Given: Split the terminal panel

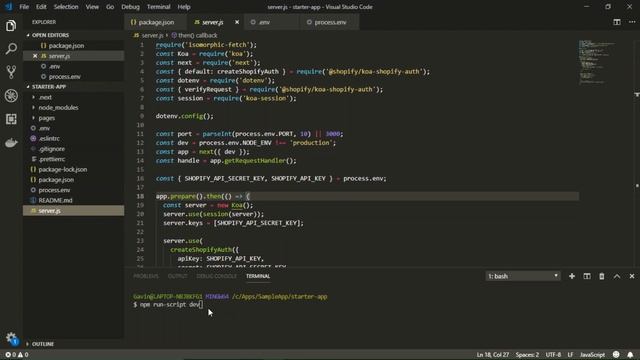Looking at the screenshot, I should (x=587, y=276).
